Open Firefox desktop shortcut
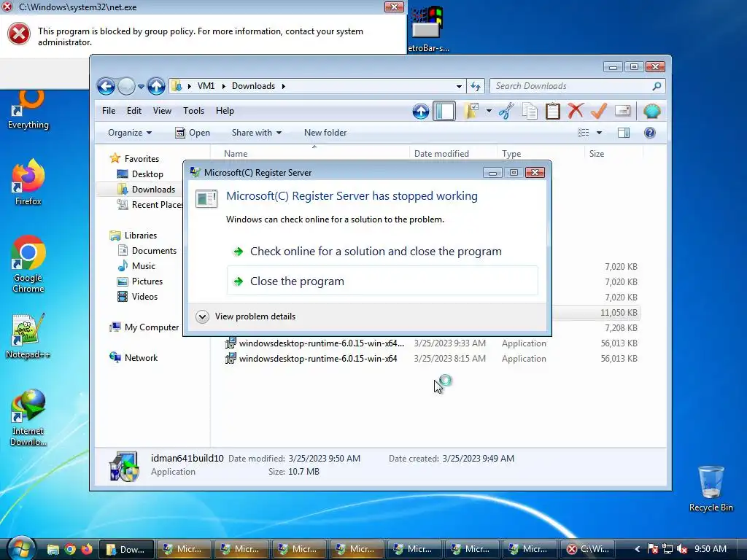This screenshot has height=560, width=747. coord(28,182)
